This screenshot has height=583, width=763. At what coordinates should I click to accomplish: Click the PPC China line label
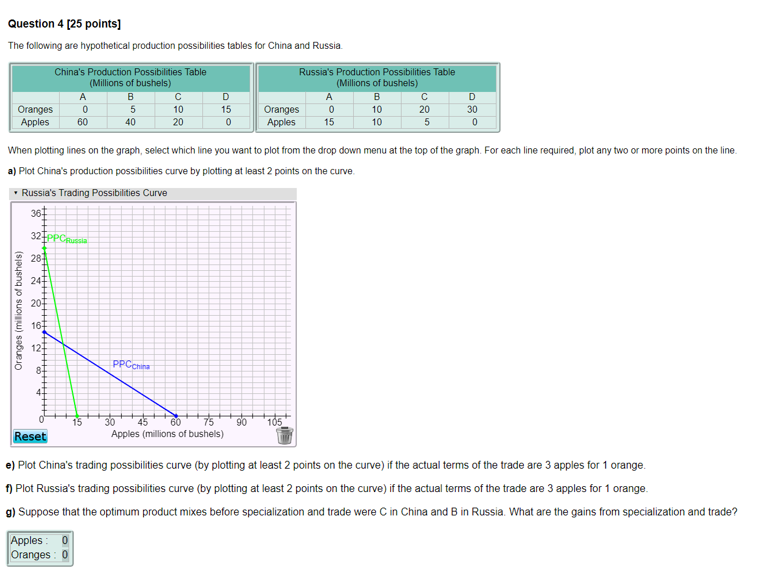(131, 364)
